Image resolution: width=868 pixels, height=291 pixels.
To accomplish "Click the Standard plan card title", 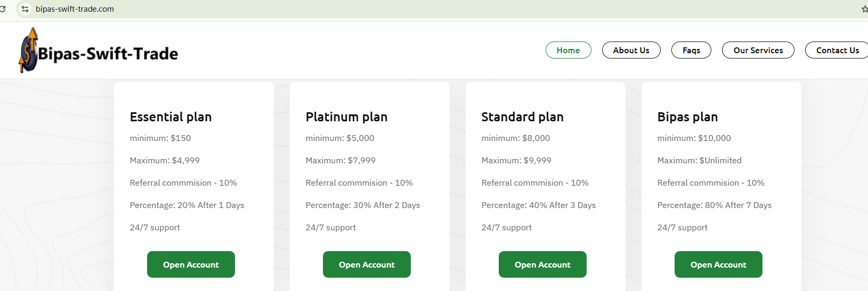I will 522,117.
